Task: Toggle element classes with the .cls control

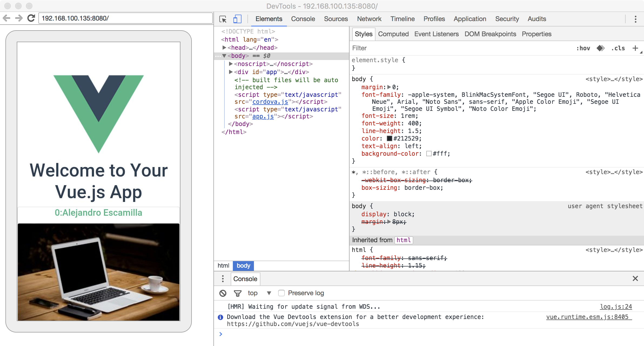Action: click(x=618, y=48)
